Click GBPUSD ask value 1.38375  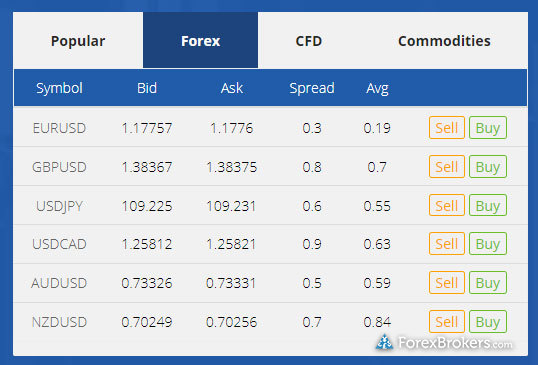[232, 167]
